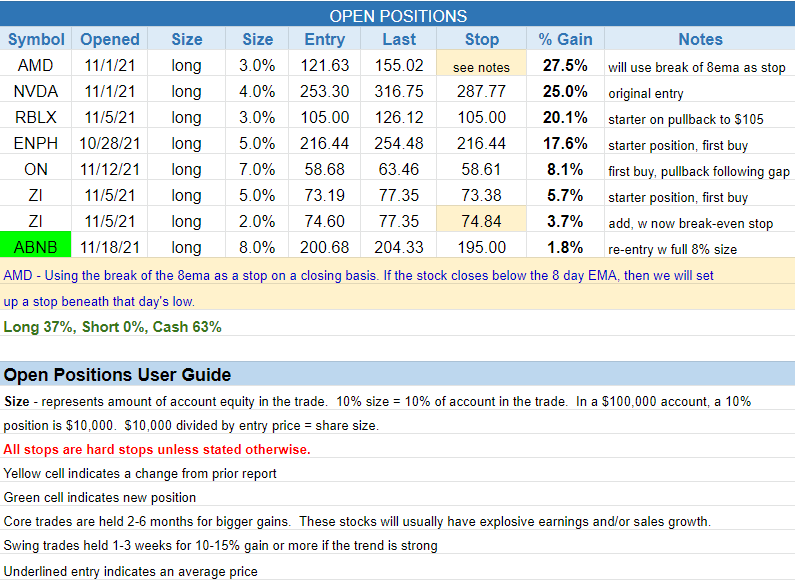Select the AMD symbol cell
This screenshot has width=795, height=581.
[x=35, y=65]
